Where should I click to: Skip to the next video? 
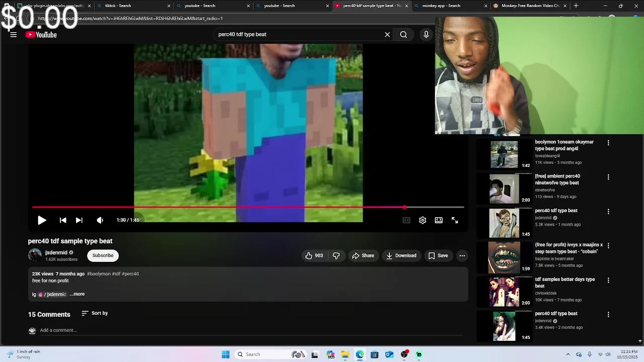coord(79,220)
